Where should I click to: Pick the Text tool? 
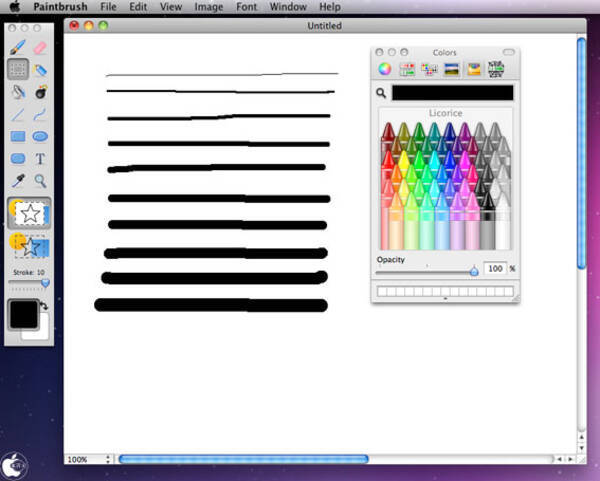(41, 159)
